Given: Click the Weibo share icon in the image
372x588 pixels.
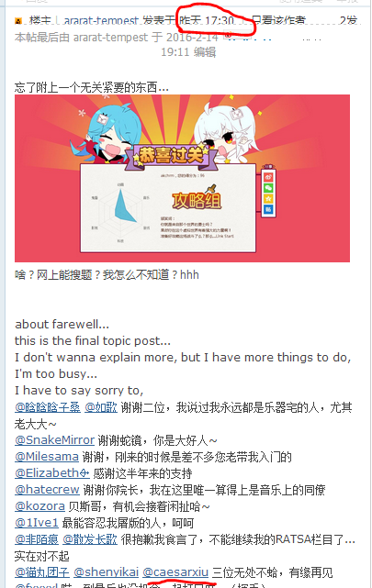Looking at the screenshot, I should 268,177.
